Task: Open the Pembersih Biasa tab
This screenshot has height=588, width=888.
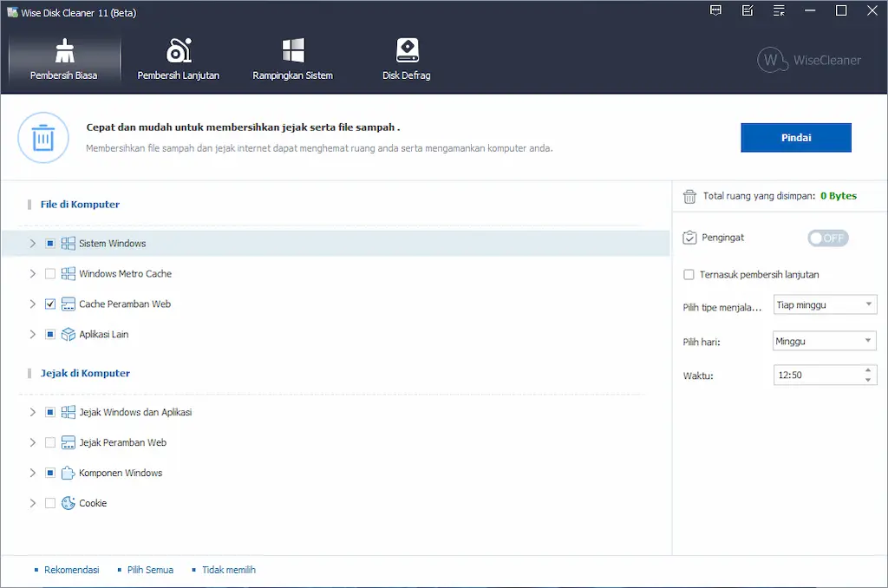Action: point(64,60)
